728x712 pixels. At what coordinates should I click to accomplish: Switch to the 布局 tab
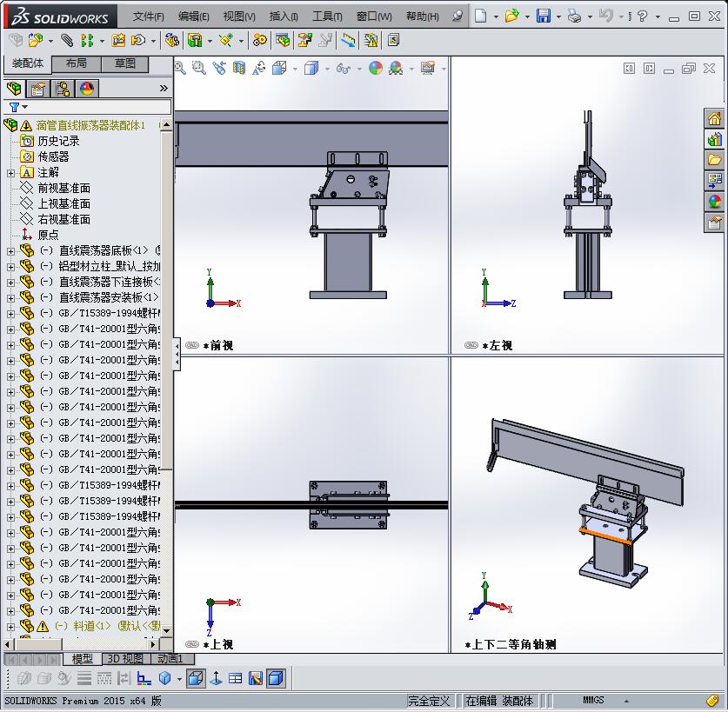pos(77,64)
